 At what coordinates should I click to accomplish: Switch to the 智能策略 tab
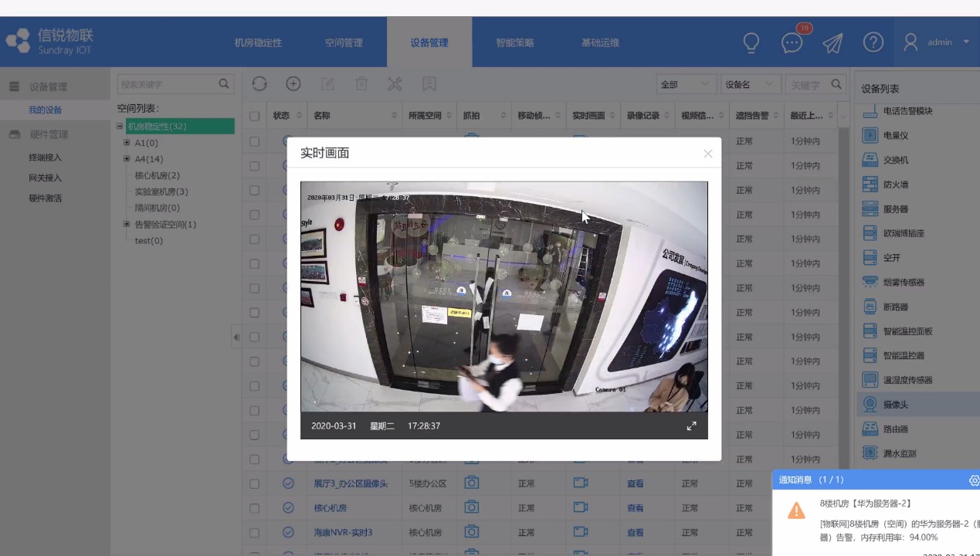tap(514, 42)
